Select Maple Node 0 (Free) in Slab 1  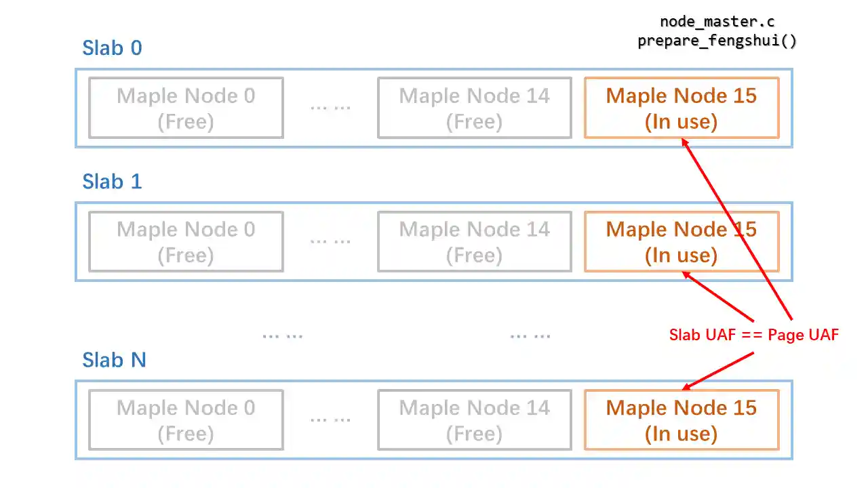tap(186, 241)
